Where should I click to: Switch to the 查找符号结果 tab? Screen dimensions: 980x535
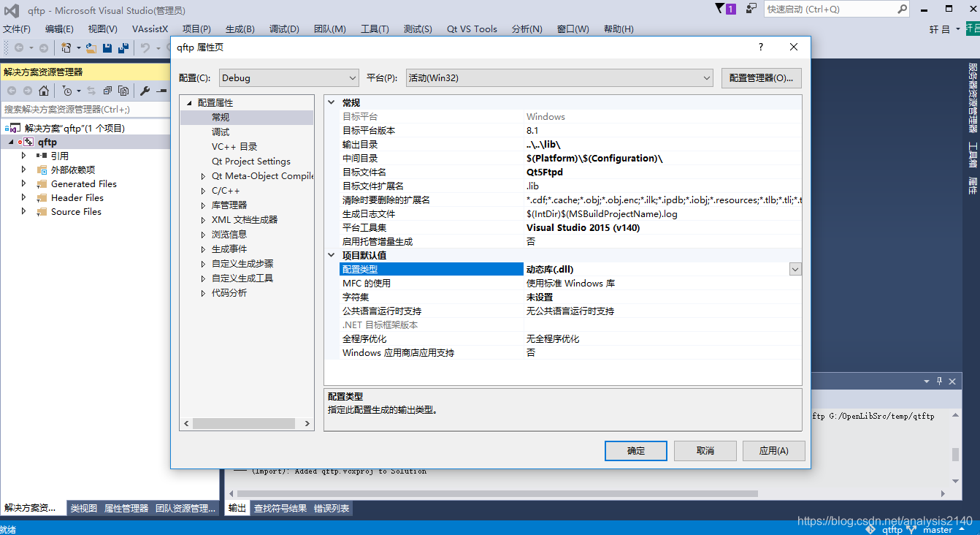(x=280, y=508)
